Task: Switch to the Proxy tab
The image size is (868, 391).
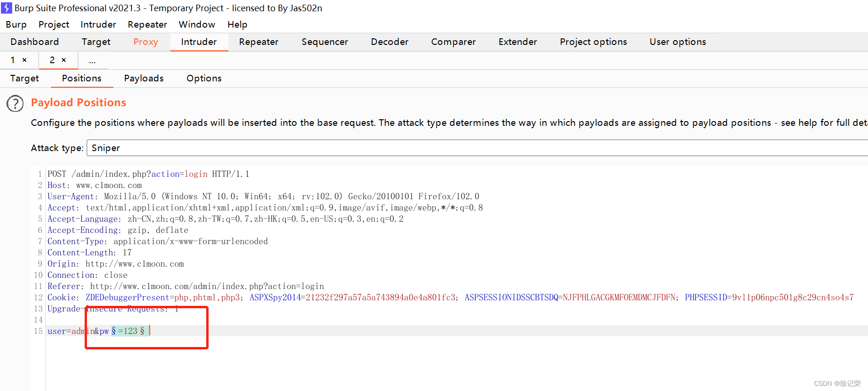Action: click(x=145, y=42)
